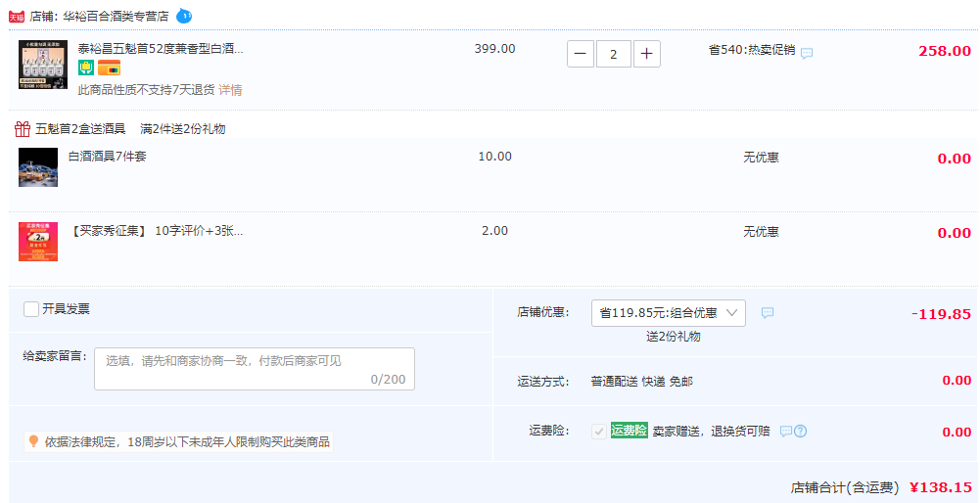Click the 2.00 price of buyer show item
The image size is (980, 503).
(x=495, y=231)
